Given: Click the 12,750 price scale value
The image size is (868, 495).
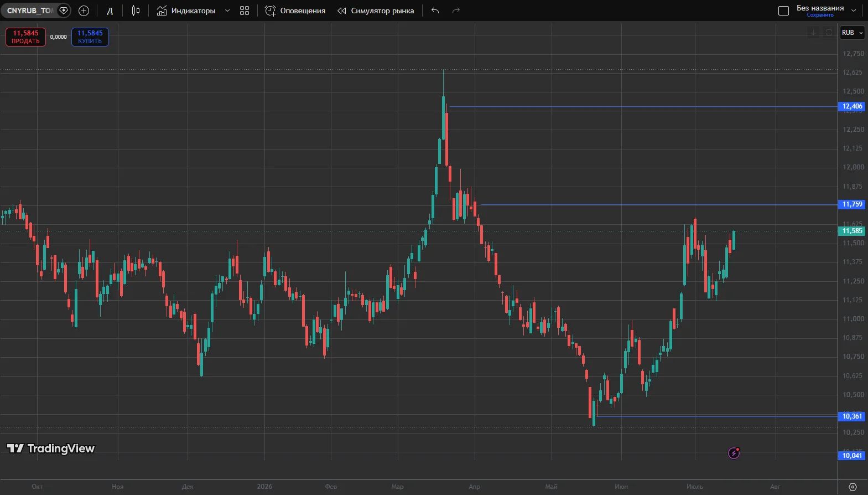Looking at the screenshot, I should 853,54.
